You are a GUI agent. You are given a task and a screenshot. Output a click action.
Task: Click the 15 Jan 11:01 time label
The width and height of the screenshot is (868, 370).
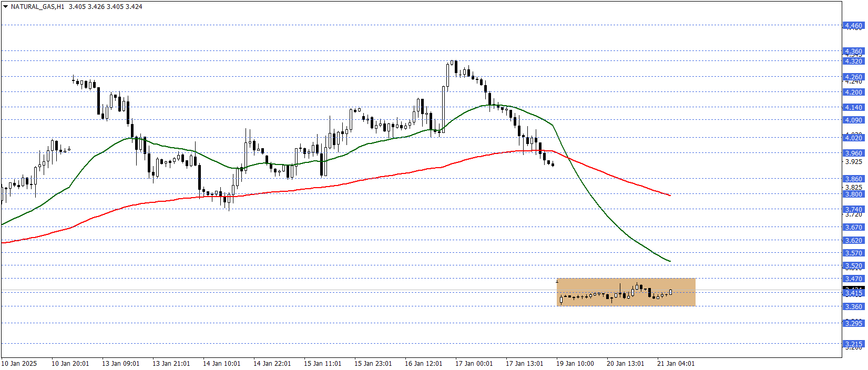click(322, 364)
